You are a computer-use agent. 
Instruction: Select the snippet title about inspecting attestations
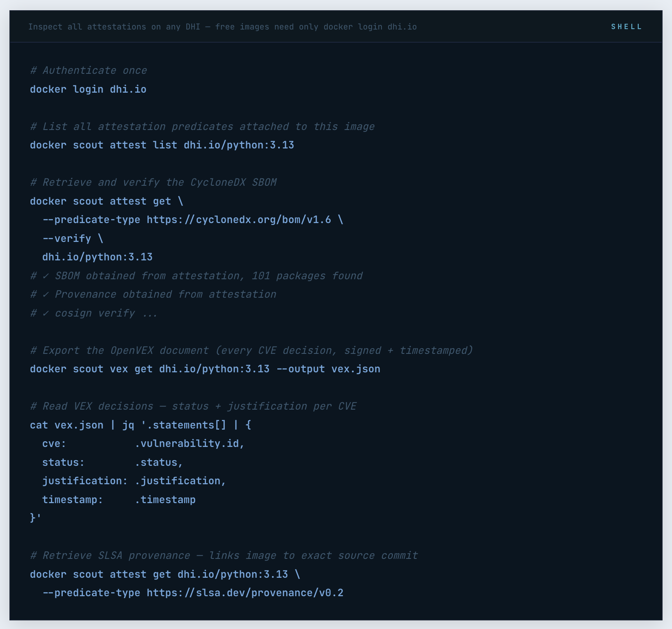(223, 27)
